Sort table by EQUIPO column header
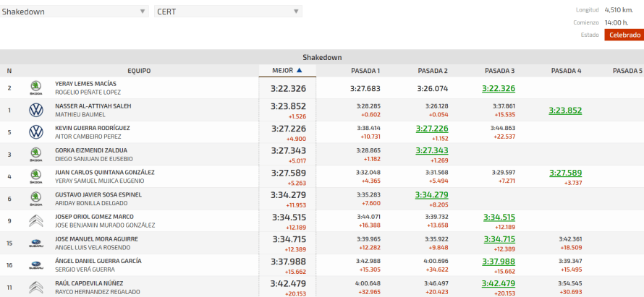Viewport: 644px width, 297px height. [x=139, y=71]
